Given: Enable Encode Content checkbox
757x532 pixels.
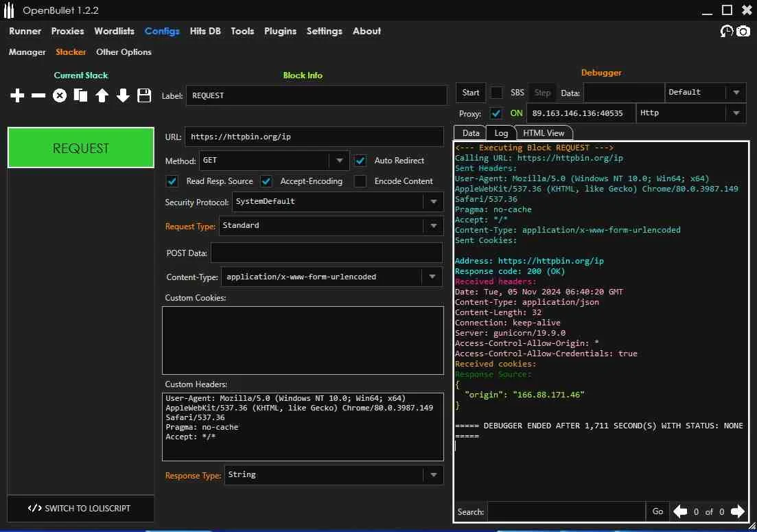Looking at the screenshot, I should pyautogui.click(x=360, y=181).
